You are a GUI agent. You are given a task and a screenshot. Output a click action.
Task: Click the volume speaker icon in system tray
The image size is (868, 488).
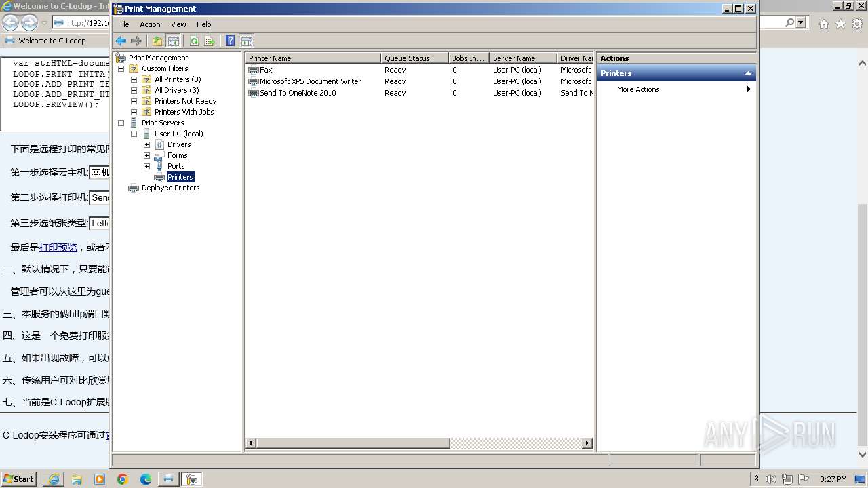[x=771, y=479]
